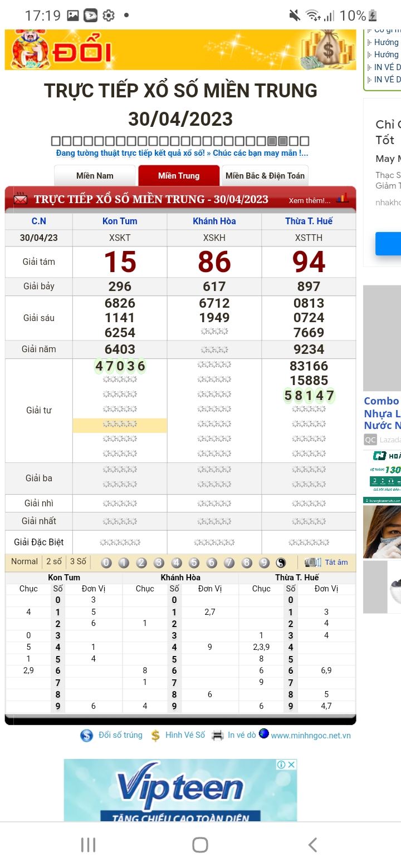Click the blue dollar Đổi số trúng icon
The image size is (401, 868).
tap(87, 735)
